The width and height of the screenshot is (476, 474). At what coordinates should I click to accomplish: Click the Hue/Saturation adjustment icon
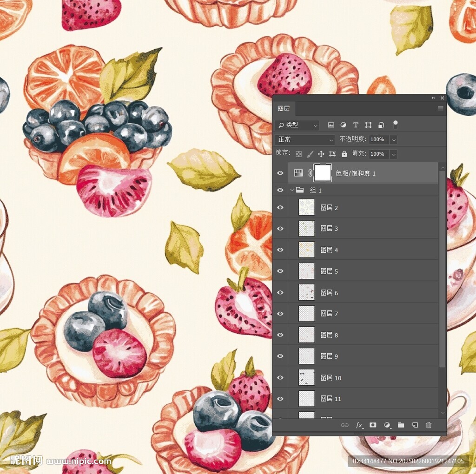click(298, 173)
